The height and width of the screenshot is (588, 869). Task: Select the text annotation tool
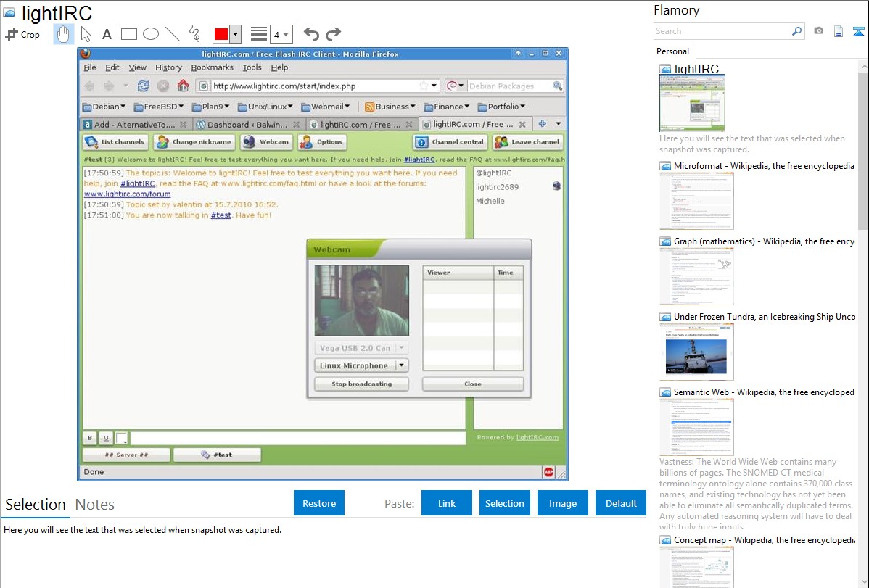click(x=107, y=34)
